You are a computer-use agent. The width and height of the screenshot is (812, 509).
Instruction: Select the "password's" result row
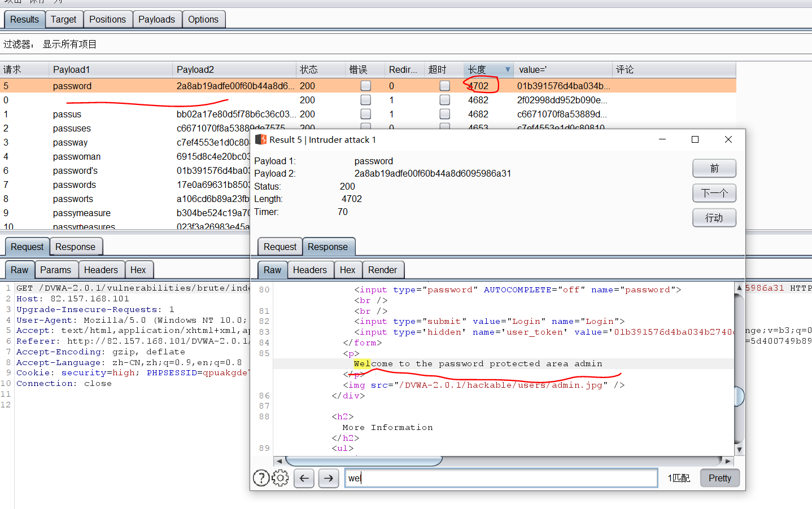pyautogui.click(x=124, y=170)
